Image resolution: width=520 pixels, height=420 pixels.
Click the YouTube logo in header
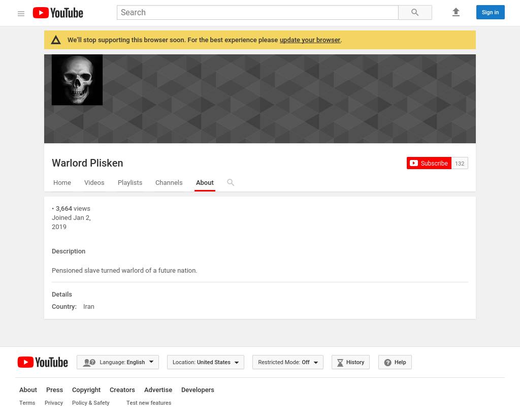[x=58, y=13]
